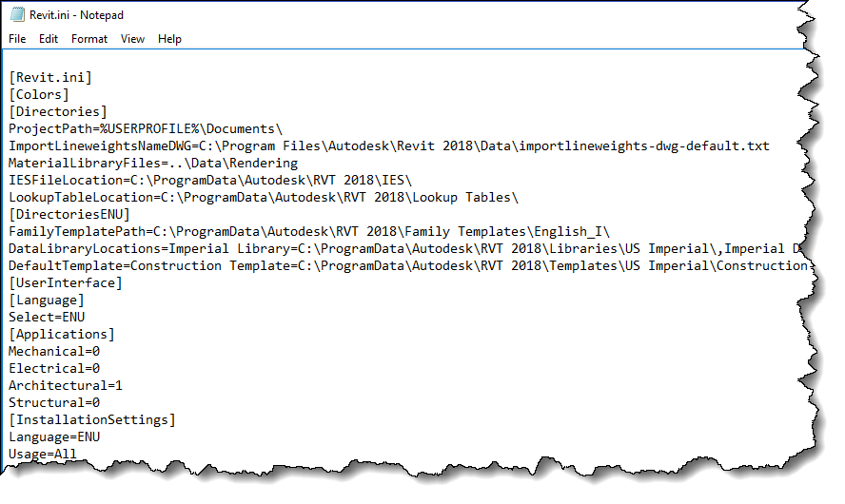845x504 pixels.
Task: Click the Notepad icon in title bar
Action: tap(17, 14)
